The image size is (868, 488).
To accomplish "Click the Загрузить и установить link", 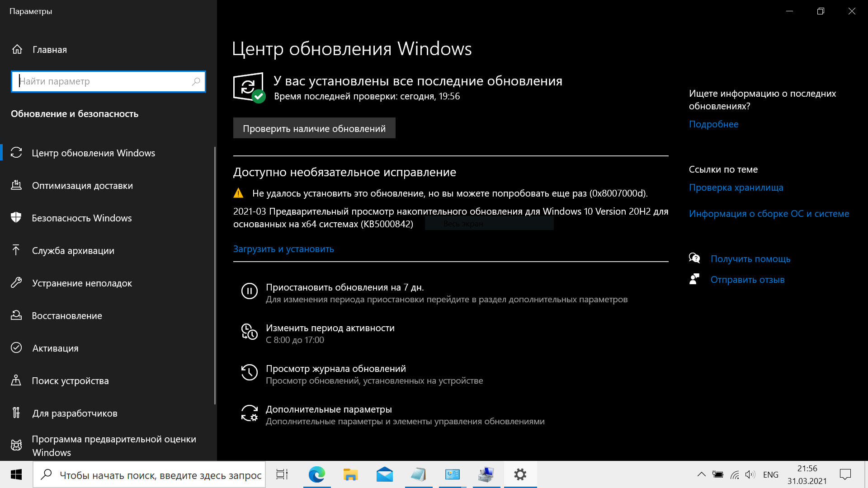I will coord(283,249).
